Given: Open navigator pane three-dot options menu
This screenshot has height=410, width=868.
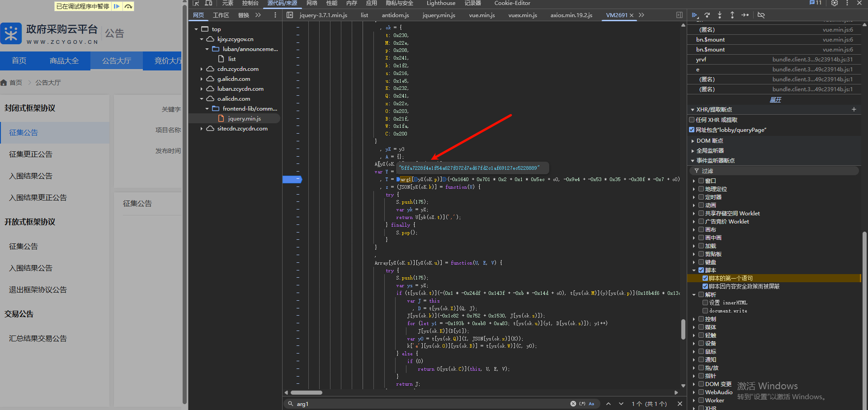Looking at the screenshot, I should point(275,15).
